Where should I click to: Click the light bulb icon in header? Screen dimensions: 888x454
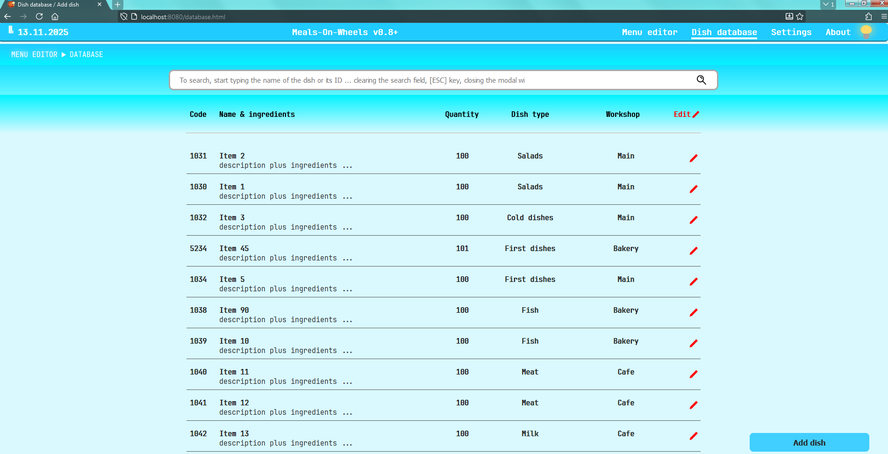[866, 32]
